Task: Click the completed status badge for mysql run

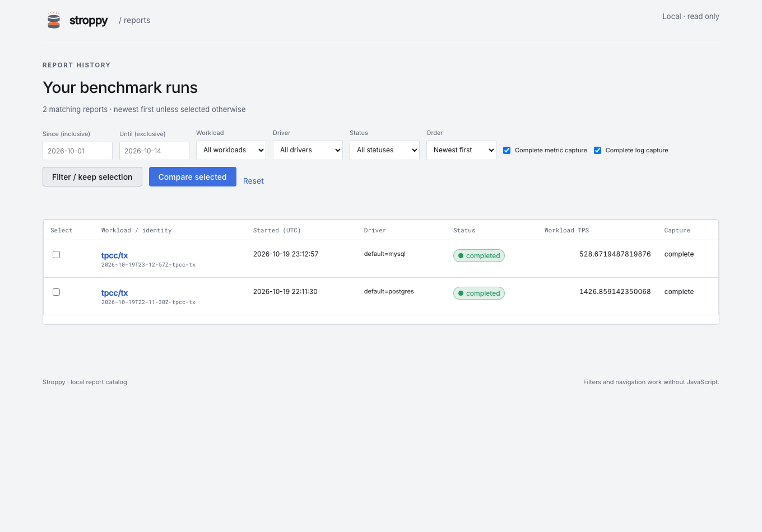Action: pos(479,255)
